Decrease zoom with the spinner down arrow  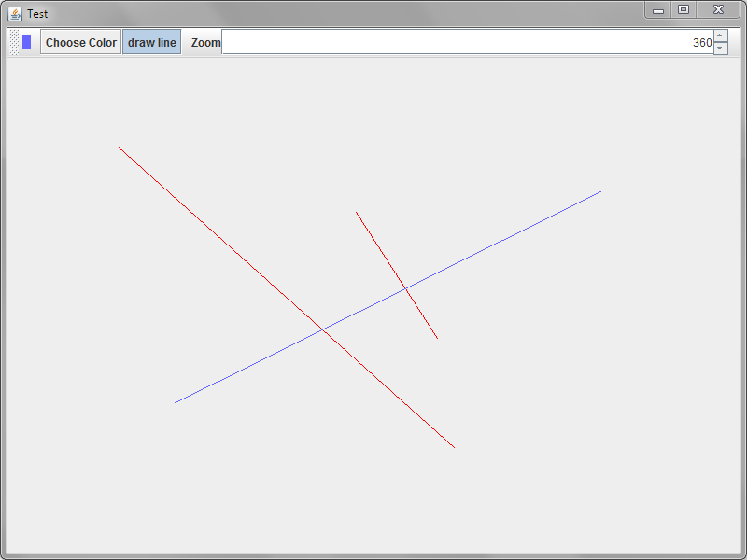click(x=720, y=49)
